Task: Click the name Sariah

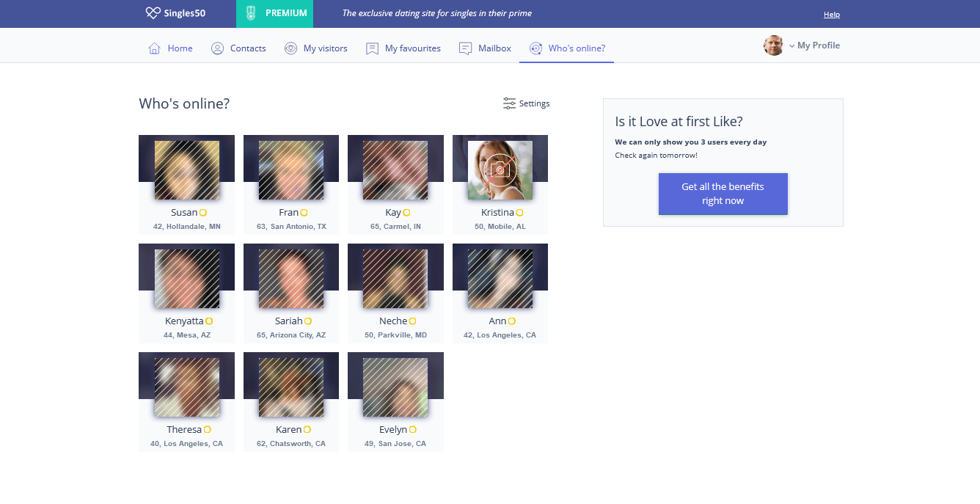Action: point(289,321)
